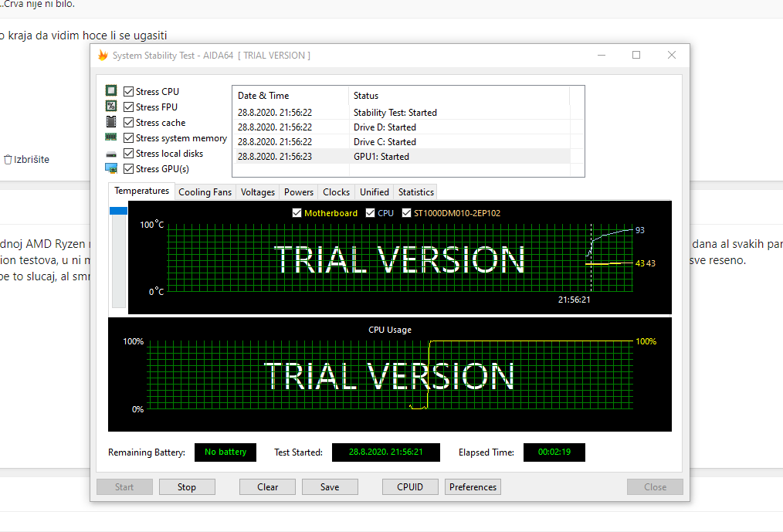Click the AIDA64 flame icon in title bar

click(103, 56)
